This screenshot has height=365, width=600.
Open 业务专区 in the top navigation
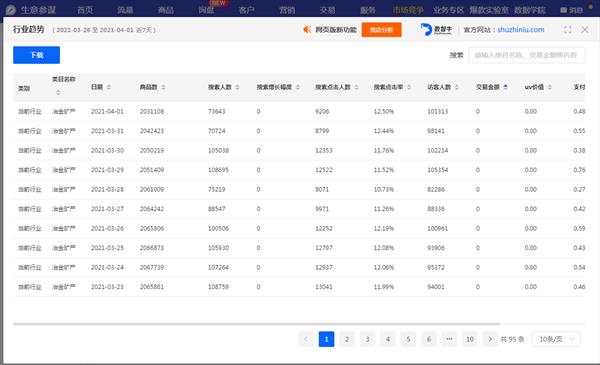[448, 10]
